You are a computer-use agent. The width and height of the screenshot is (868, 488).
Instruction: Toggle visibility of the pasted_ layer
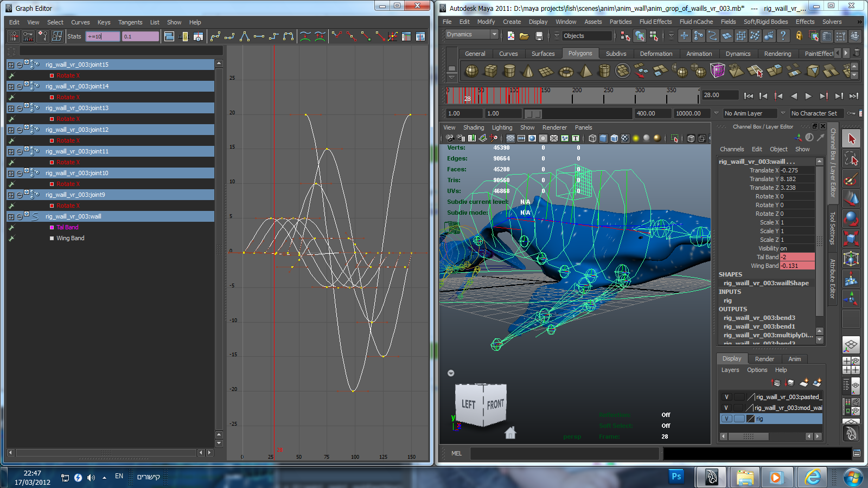[x=726, y=397]
